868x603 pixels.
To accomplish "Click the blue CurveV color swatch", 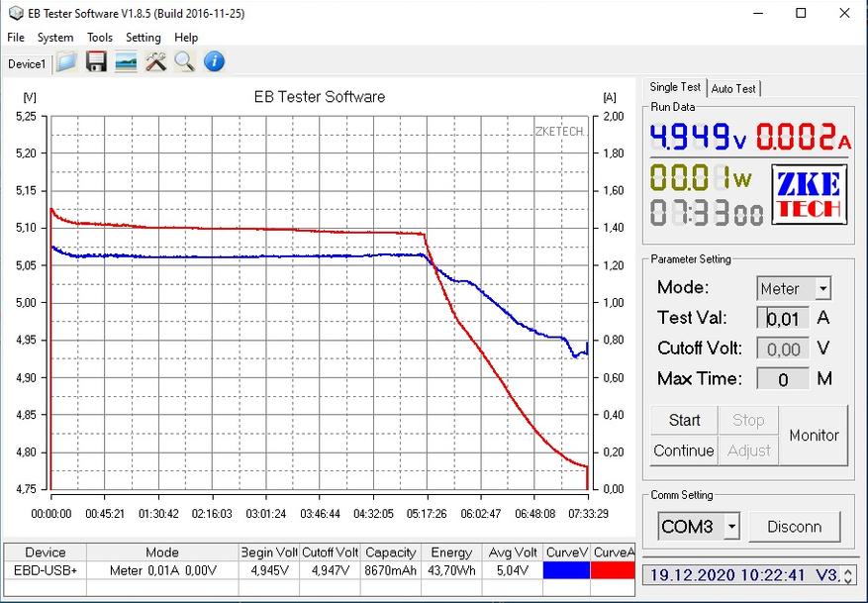I will click(x=566, y=570).
